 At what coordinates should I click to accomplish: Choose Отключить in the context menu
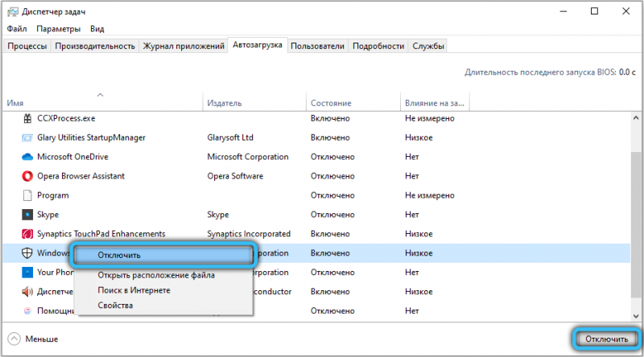[163, 255]
